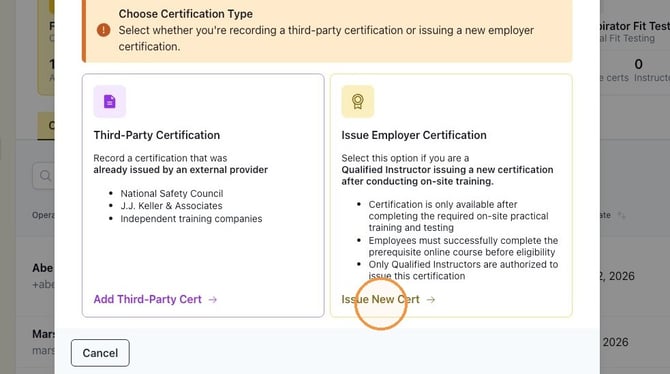Click the Qualified Instructor bold description text
Viewport: 670px width, 374px height.
point(447,175)
